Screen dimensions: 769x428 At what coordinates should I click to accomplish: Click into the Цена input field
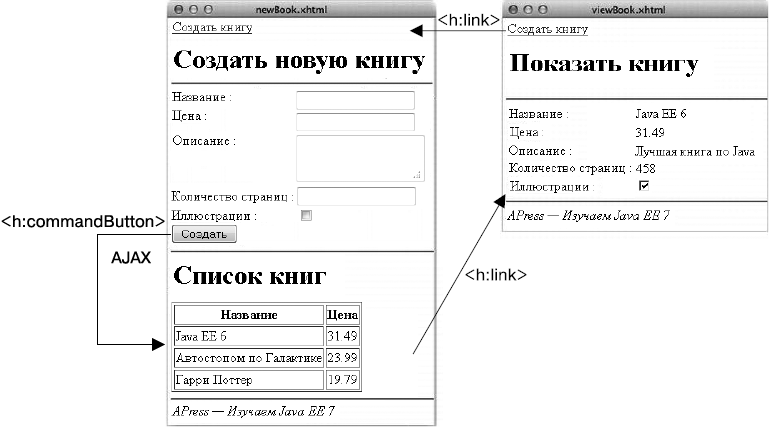355,122
